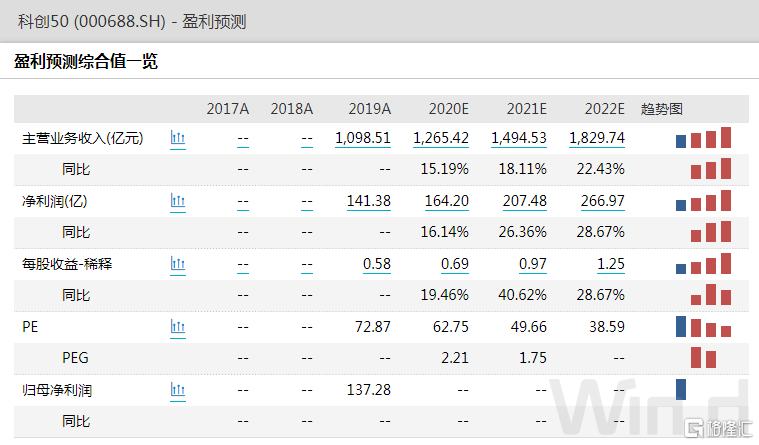Click 2019A revenue value 1,098.51

[363, 138]
